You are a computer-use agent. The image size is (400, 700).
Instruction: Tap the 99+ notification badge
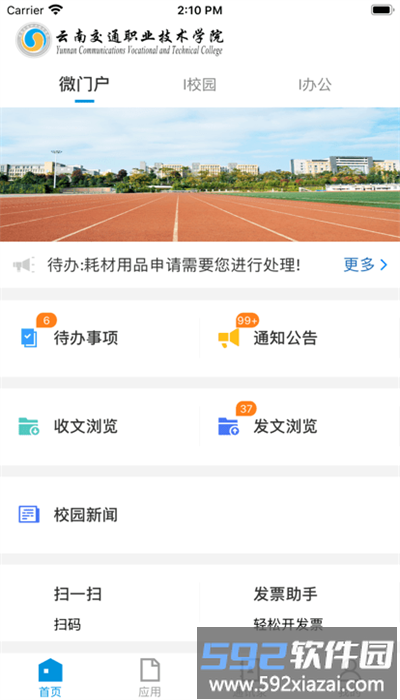[x=247, y=321]
